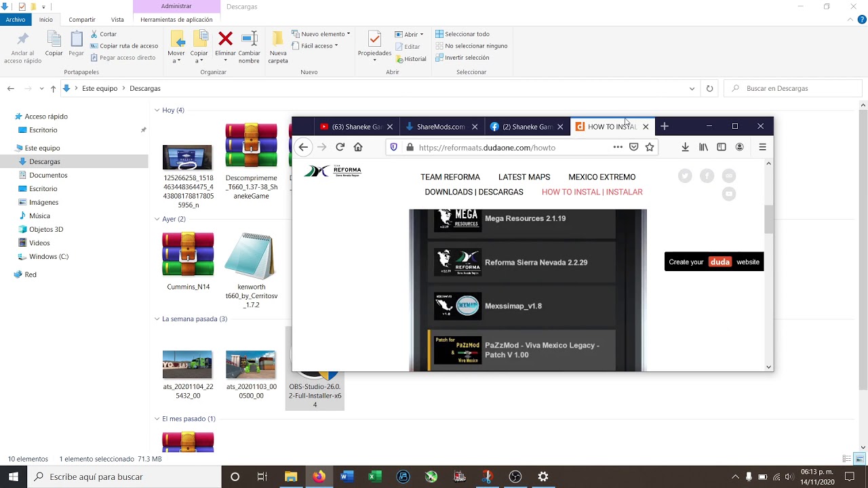Screen dimensions: 868x488
Task: Click Firefox back arrow button
Action: tap(303, 147)
